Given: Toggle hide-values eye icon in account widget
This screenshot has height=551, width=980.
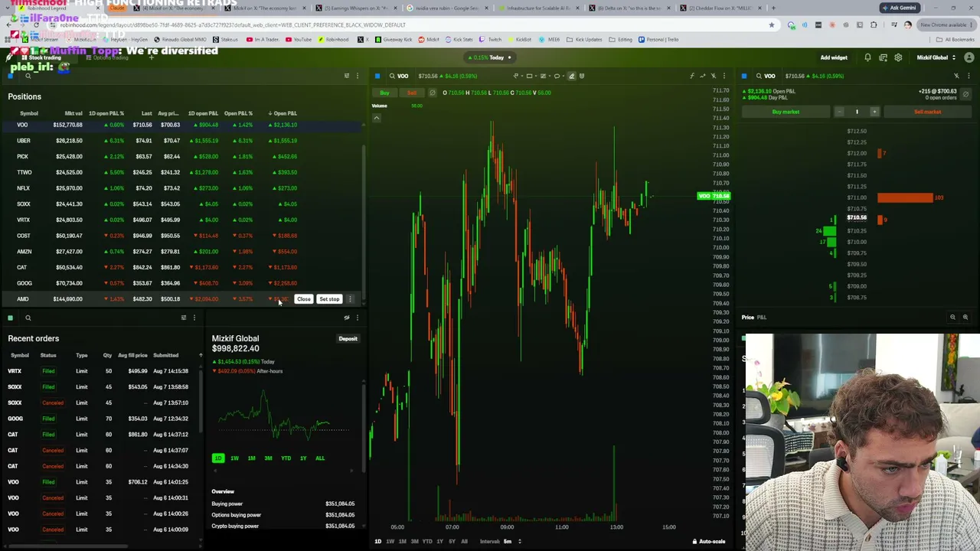Looking at the screenshot, I should (347, 318).
